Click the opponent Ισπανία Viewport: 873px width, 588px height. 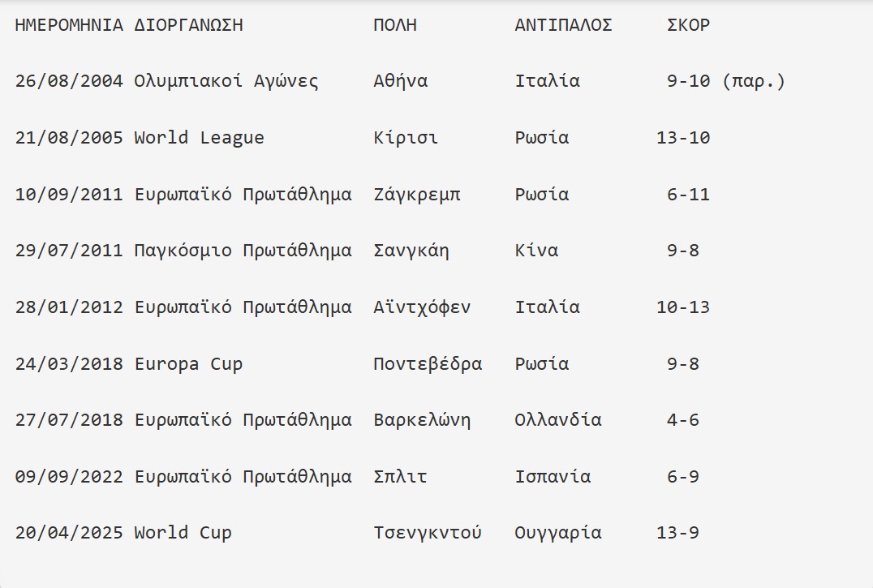pos(553,476)
